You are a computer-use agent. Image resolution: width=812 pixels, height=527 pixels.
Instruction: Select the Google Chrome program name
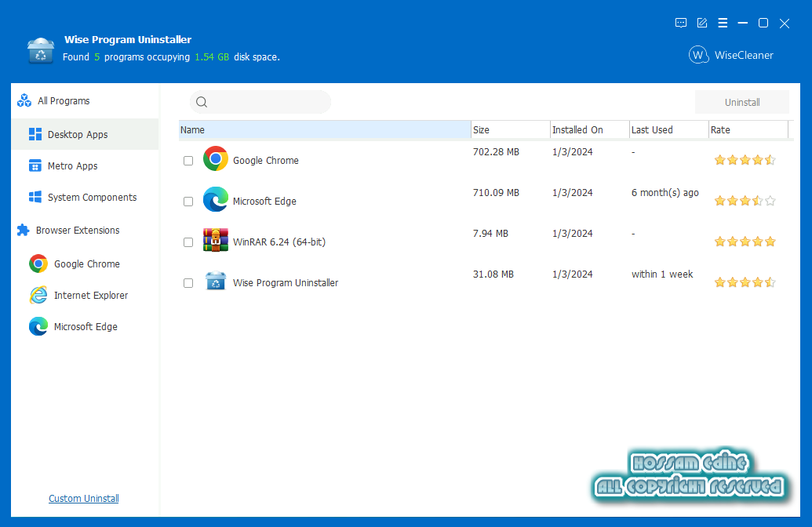pos(266,161)
